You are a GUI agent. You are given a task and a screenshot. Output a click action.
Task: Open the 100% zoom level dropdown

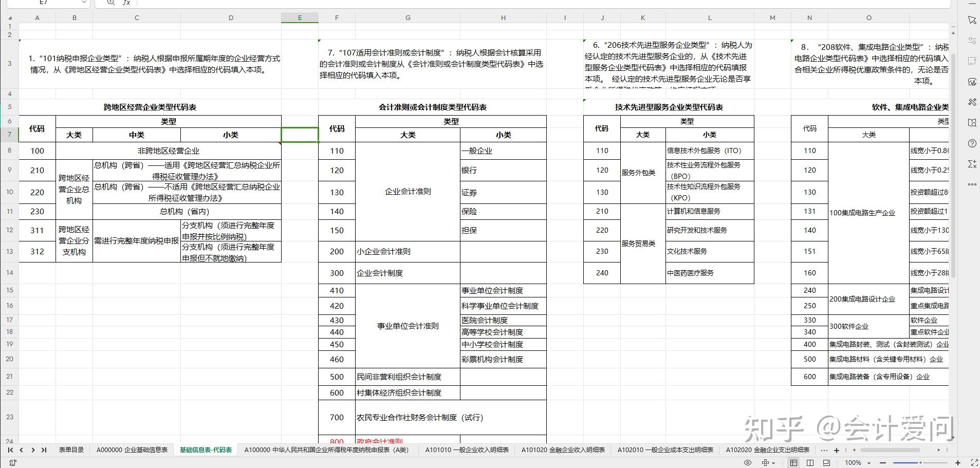click(x=857, y=463)
